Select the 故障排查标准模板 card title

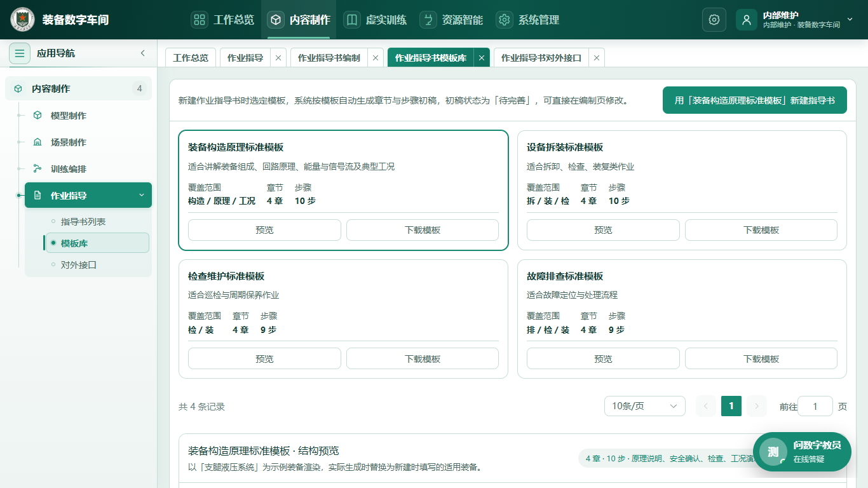(x=565, y=276)
